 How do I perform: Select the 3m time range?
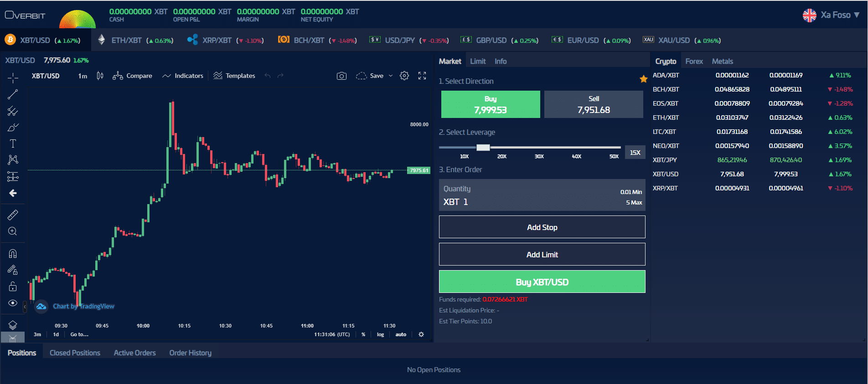pos(37,334)
